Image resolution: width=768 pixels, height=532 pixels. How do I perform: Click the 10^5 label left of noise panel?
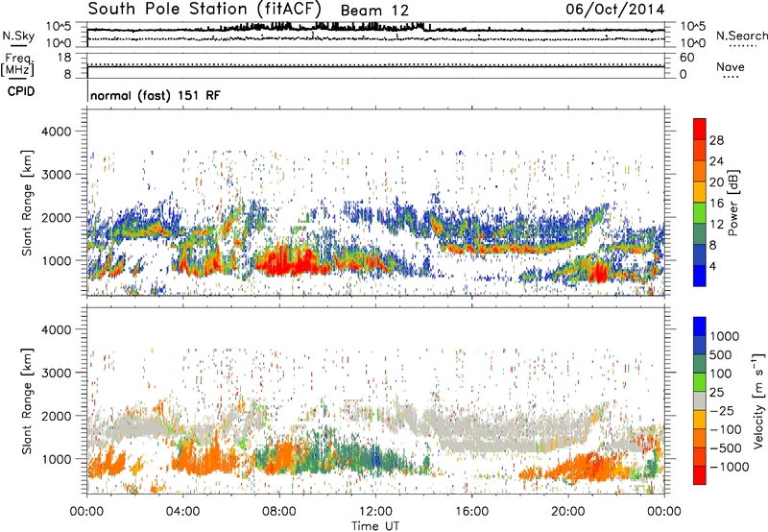[x=59, y=27]
